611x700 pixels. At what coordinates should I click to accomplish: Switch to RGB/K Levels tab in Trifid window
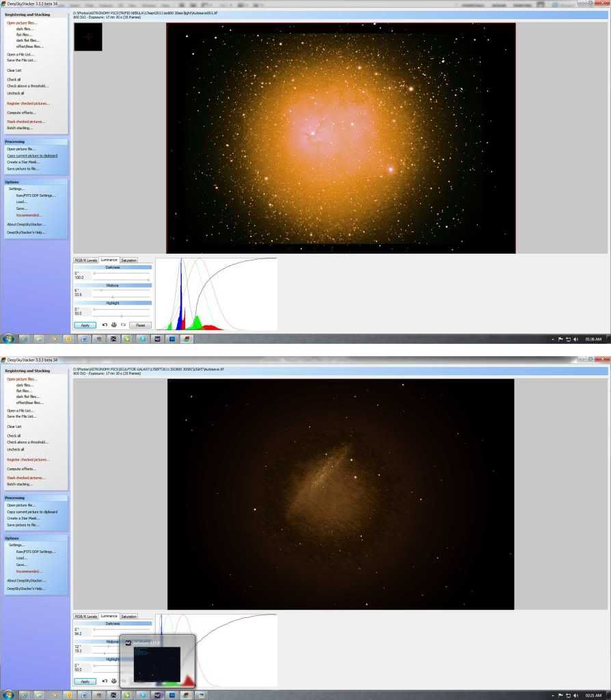(x=86, y=260)
